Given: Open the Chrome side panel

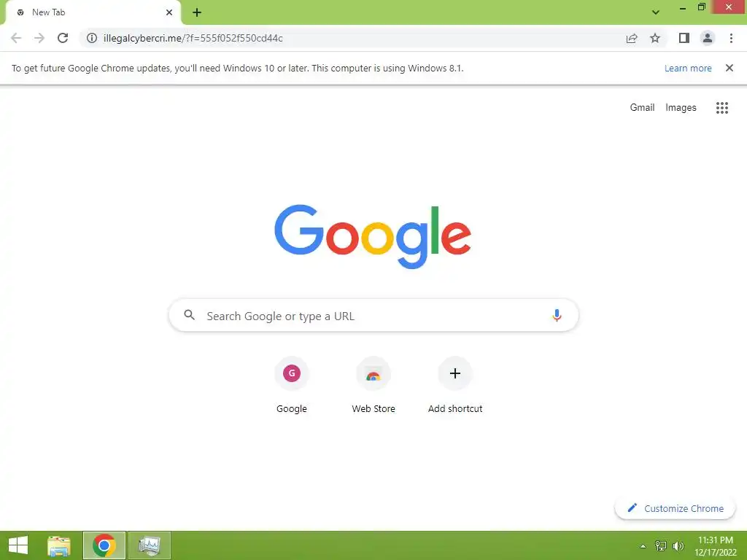Looking at the screenshot, I should (684, 38).
